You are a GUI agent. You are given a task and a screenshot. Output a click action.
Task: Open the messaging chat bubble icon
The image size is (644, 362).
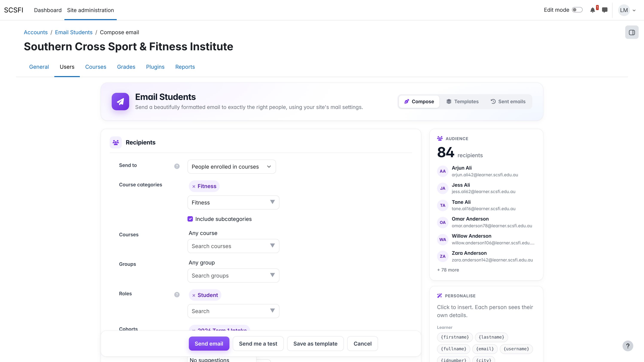(x=605, y=10)
